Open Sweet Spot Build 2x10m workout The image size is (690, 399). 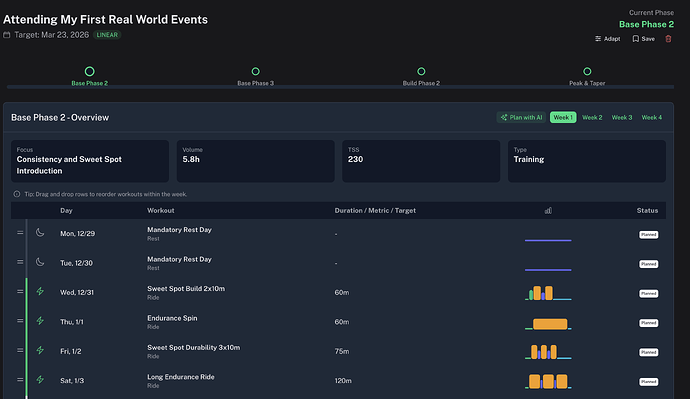(x=186, y=289)
